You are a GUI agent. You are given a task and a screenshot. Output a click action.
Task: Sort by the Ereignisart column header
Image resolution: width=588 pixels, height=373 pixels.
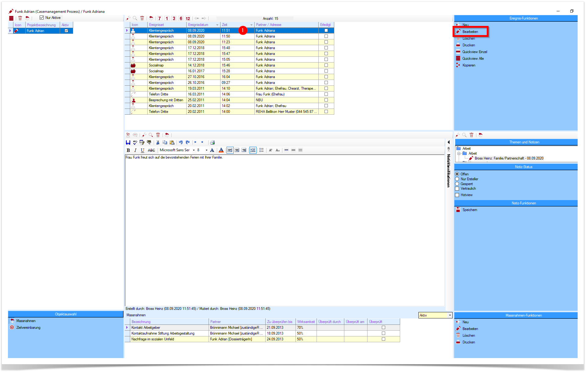[x=167, y=25]
